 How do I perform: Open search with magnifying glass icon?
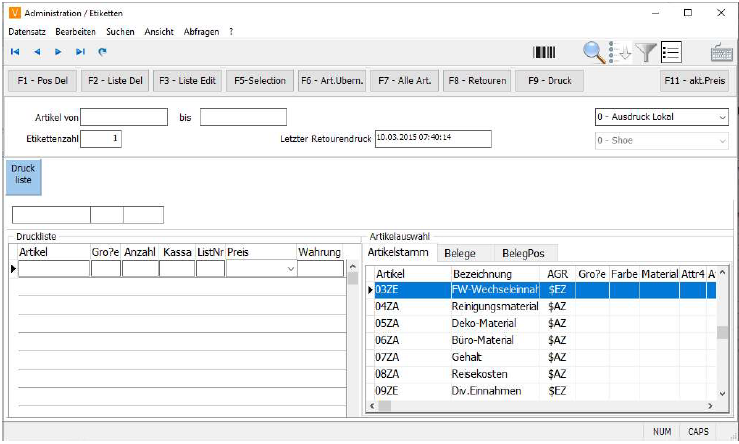pos(594,52)
